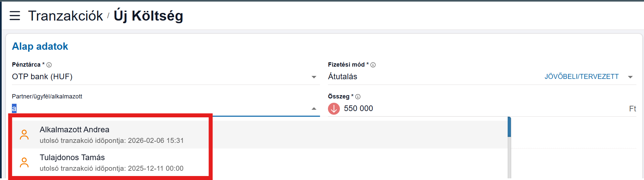This screenshot has width=644, height=180.
Task: Select Alkalmazott Andrea from the list
Action: click(x=74, y=130)
